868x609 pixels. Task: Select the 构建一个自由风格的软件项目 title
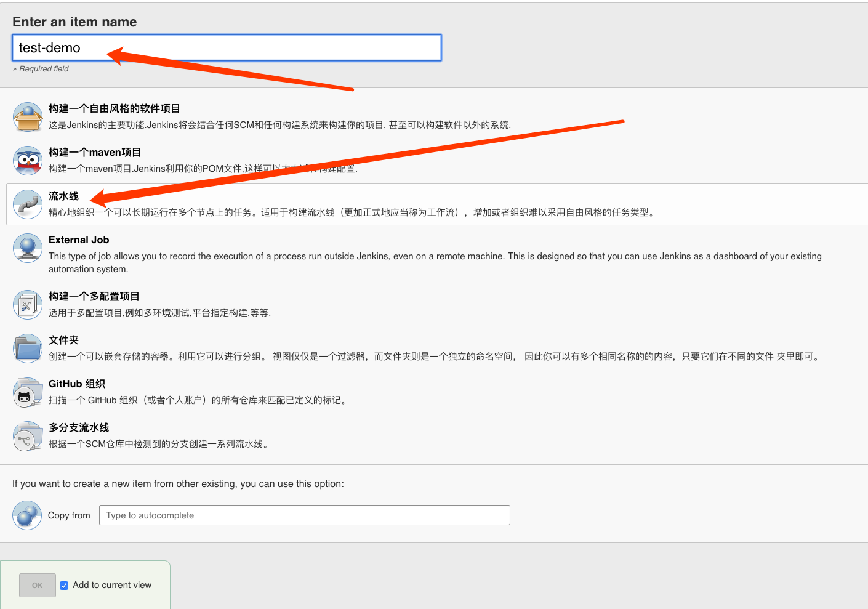coord(114,109)
